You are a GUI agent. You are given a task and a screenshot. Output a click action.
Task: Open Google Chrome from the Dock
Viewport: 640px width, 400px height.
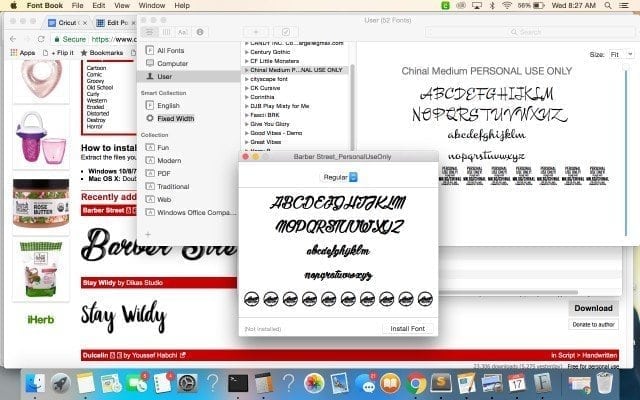pyautogui.click(x=416, y=384)
